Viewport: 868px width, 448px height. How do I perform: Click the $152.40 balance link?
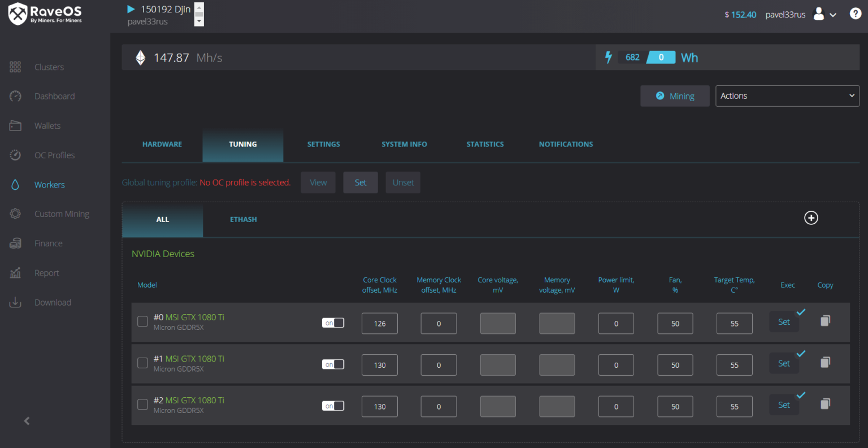tap(740, 15)
